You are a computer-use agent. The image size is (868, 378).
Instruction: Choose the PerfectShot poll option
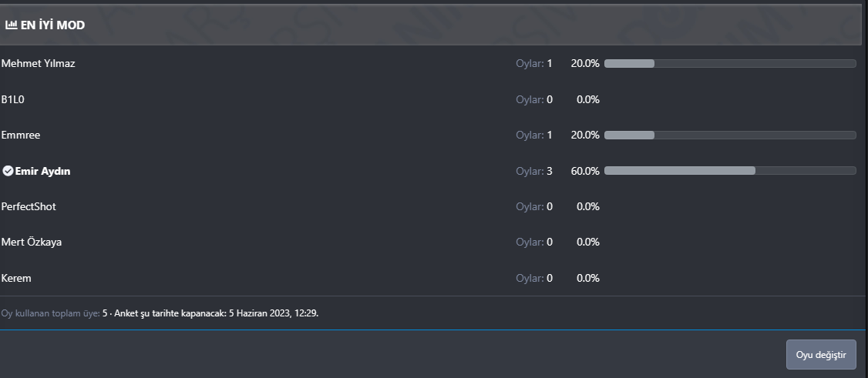[x=29, y=206]
